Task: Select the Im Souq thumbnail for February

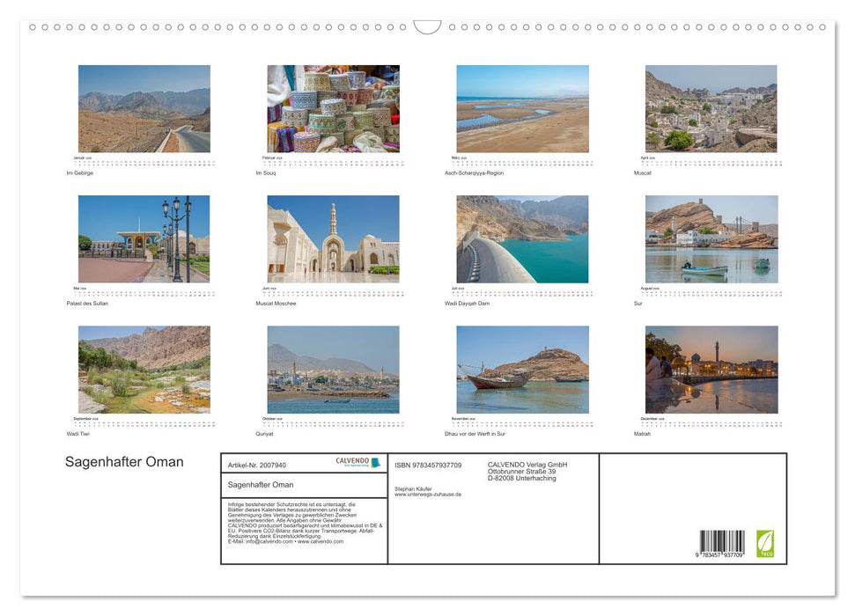Action: pos(332,107)
